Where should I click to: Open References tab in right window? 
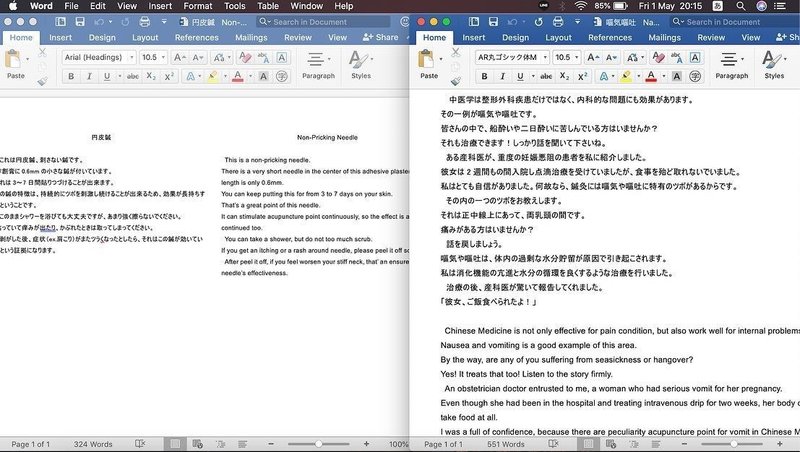coord(610,37)
